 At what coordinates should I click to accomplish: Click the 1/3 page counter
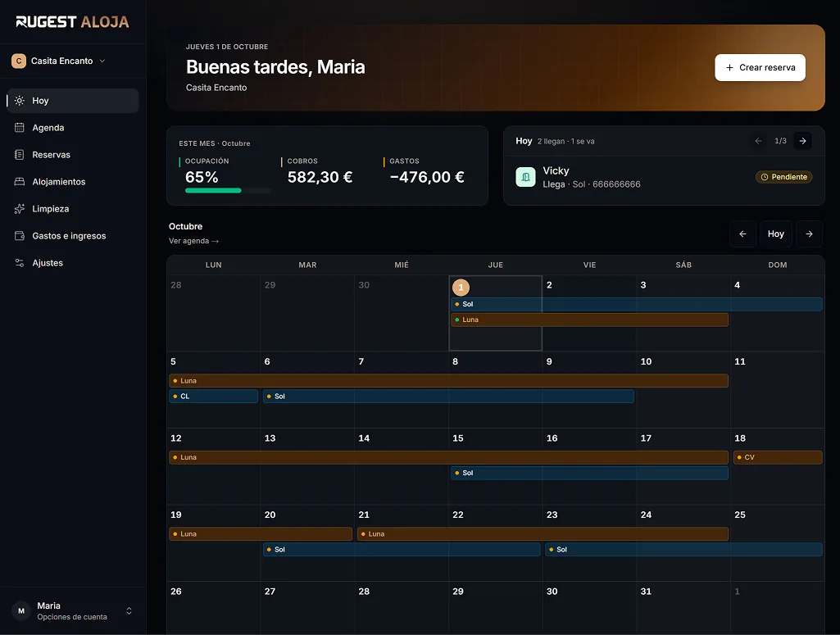coord(780,141)
